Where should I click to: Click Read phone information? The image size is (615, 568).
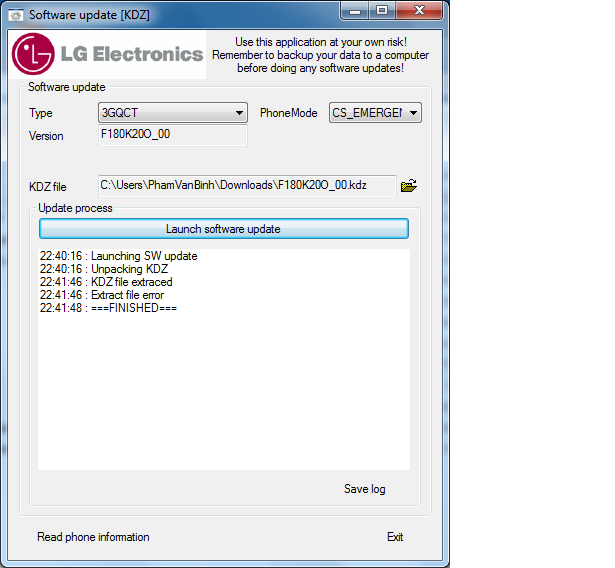(93, 537)
